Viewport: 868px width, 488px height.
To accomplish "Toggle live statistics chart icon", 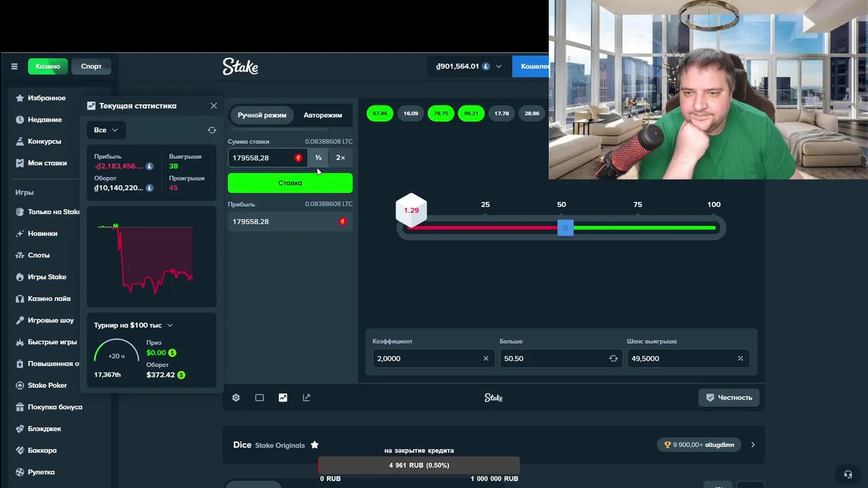I will tap(283, 398).
